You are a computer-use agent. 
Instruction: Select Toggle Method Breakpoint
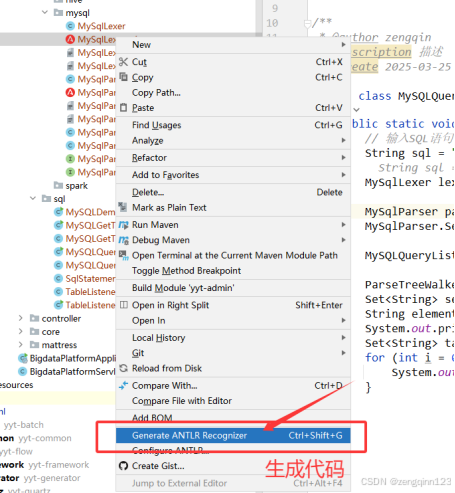233,270
